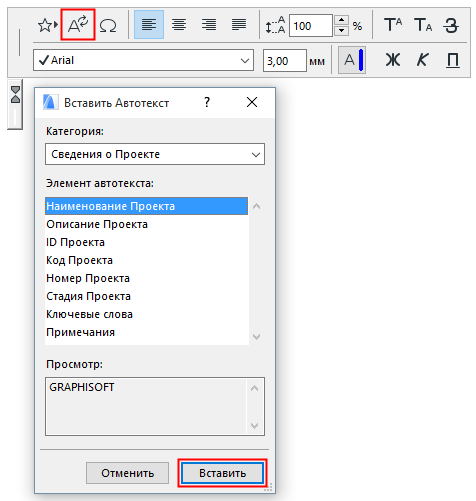Apply justified text alignment
The width and height of the screenshot is (476, 501).
(239, 25)
